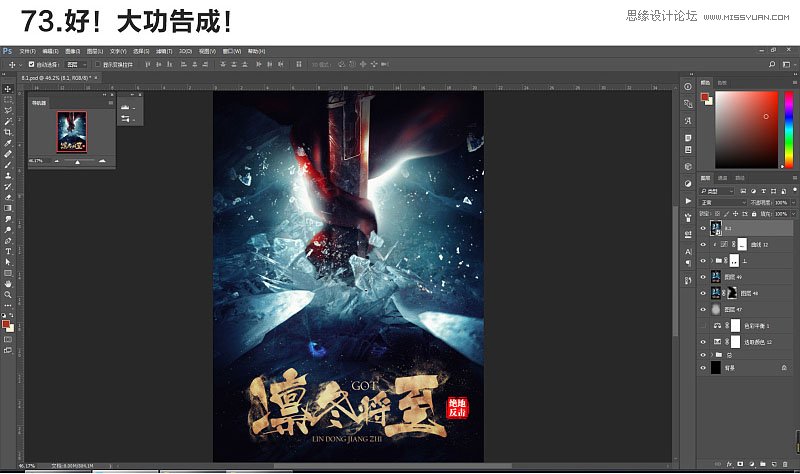Viewport: 800px width, 474px height.
Task: Click toolbox foreground red color swatch
Action: [6, 324]
